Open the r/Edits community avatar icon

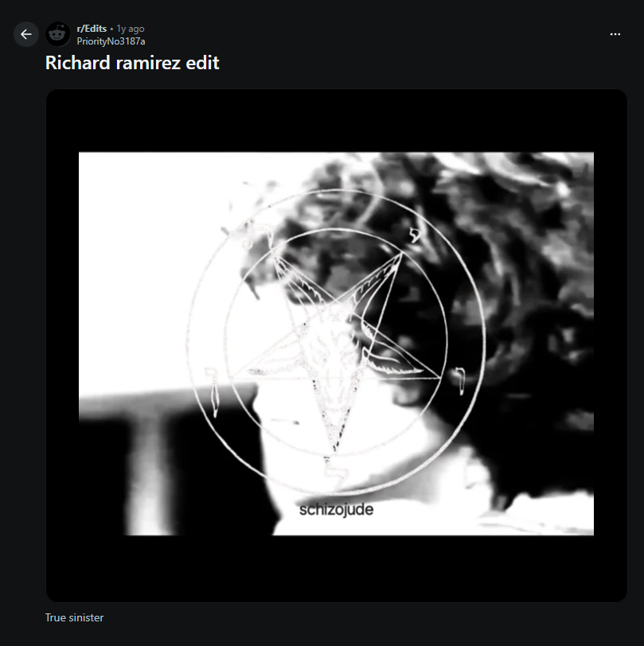pyautogui.click(x=58, y=34)
